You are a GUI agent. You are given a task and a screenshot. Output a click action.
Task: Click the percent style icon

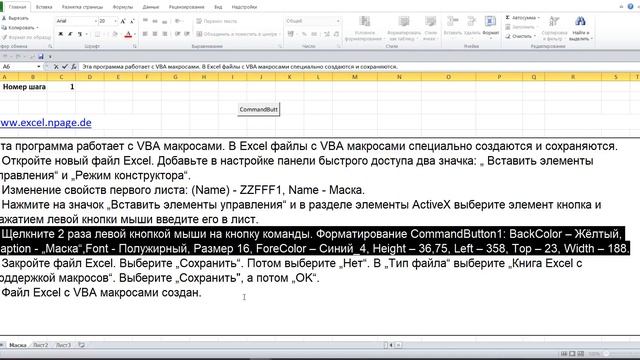(x=304, y=34)
